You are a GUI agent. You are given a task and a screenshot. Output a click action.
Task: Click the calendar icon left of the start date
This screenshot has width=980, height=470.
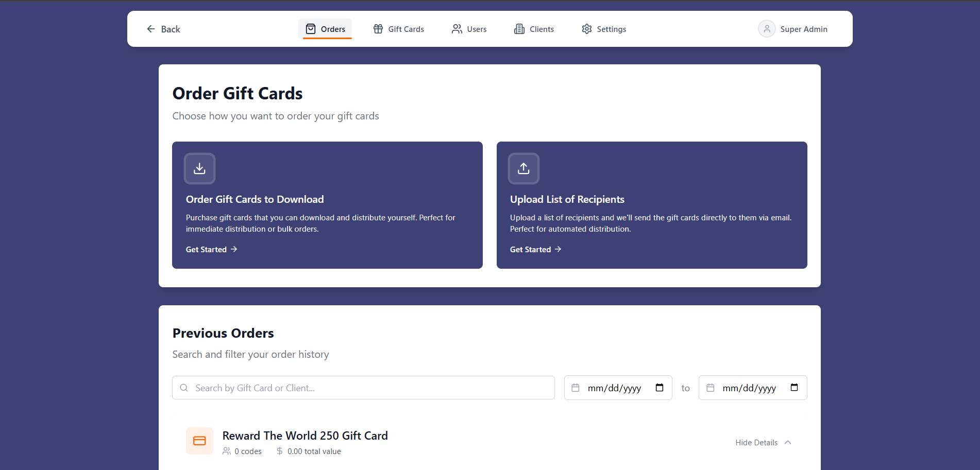coord(576,388)
